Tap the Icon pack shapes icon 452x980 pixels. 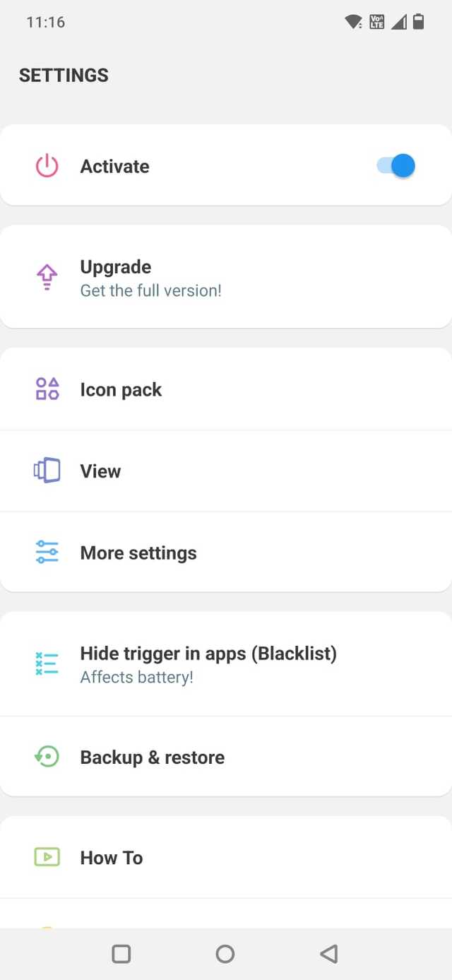pyautogui.click(x=47, y=389)
